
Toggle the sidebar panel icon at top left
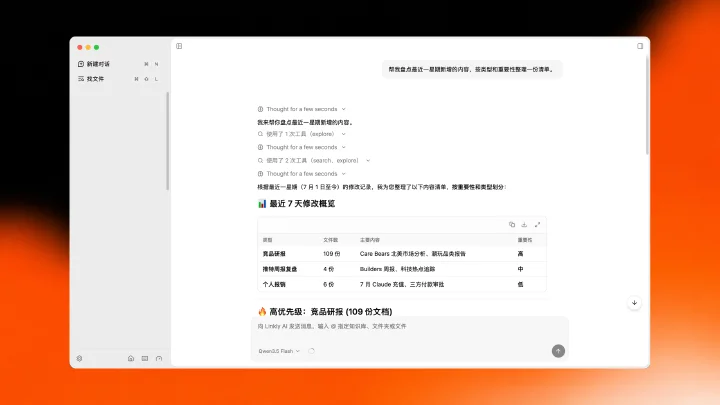point(179,46)
